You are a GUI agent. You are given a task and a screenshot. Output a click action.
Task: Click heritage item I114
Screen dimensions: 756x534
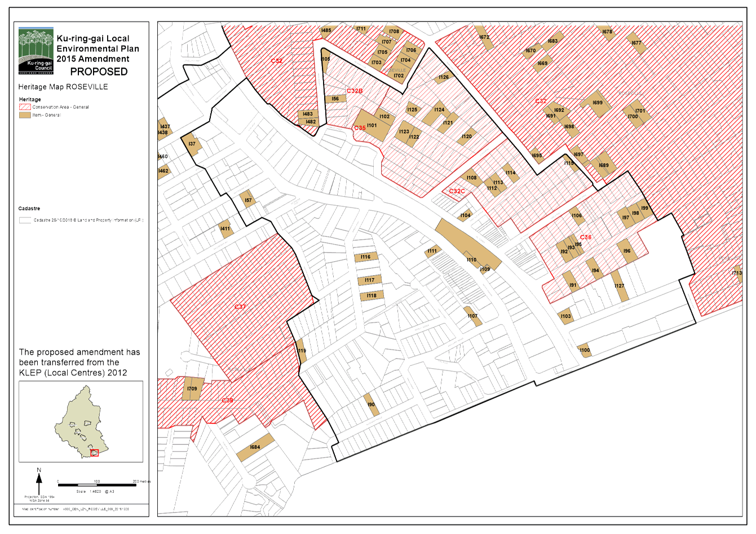pos(510,173)
